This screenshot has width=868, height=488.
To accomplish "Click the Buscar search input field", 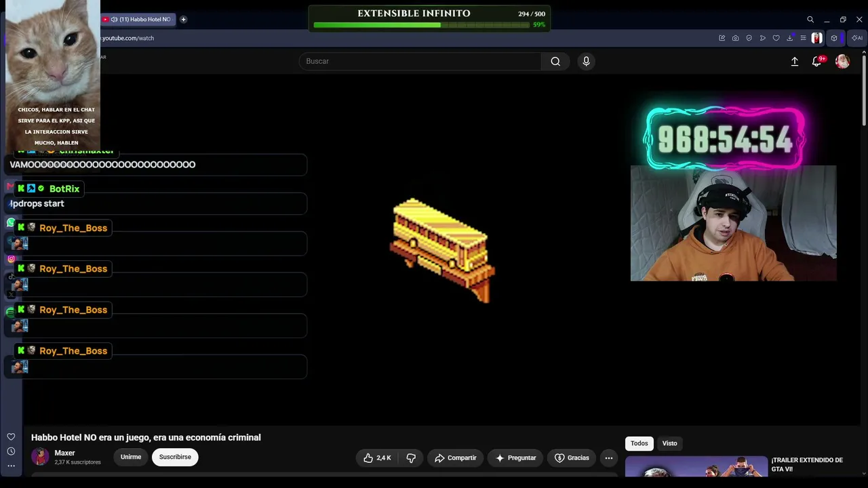I will tap(420, 61).
